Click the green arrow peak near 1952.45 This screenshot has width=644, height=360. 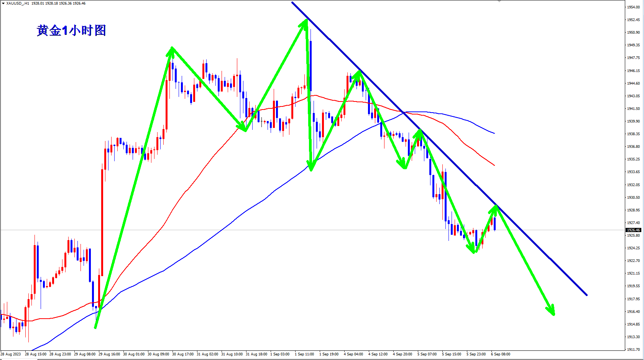pyautogui.click(x=306, y=20)
